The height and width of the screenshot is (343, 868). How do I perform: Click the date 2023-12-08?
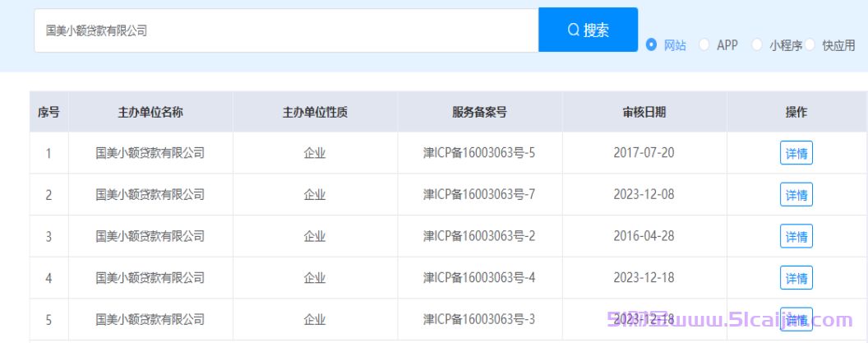644,194
